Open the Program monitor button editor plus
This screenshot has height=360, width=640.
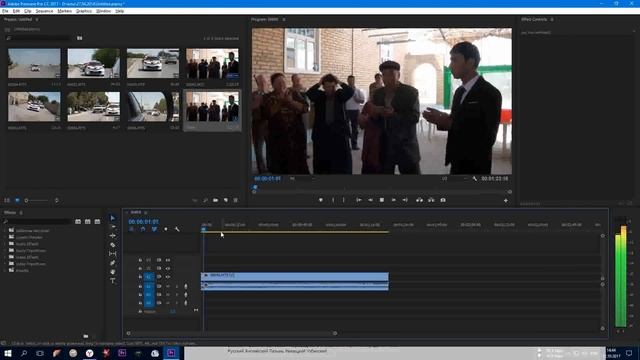[x=506, y=200]
